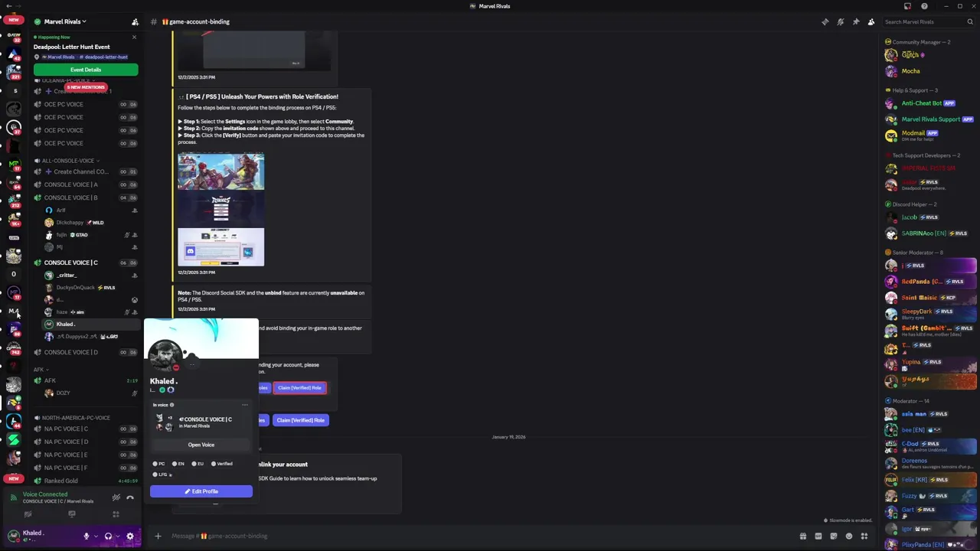Open the invite people icon beside Marvel Rivals
This screenshot has height=551, width=980.
[x=135, y=21]
